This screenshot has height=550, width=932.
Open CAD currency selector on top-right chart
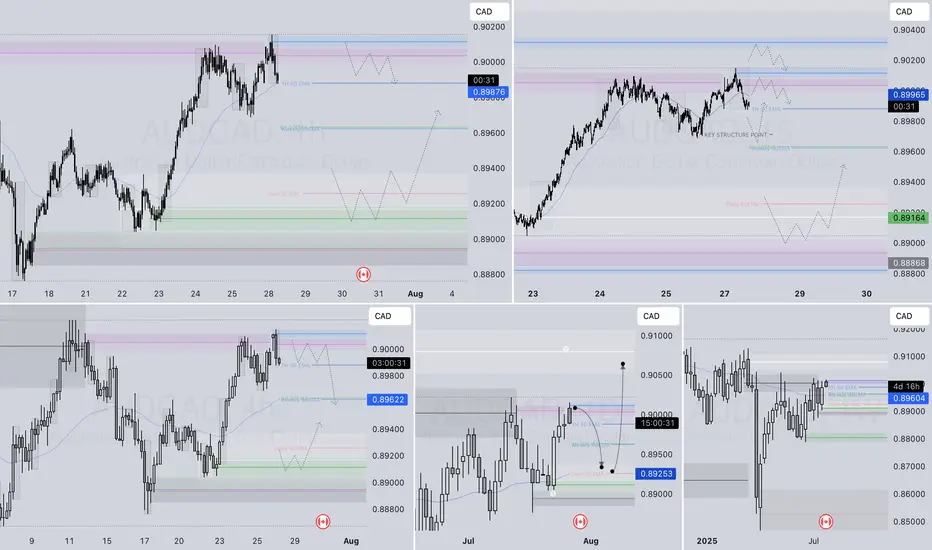(909, 11)
